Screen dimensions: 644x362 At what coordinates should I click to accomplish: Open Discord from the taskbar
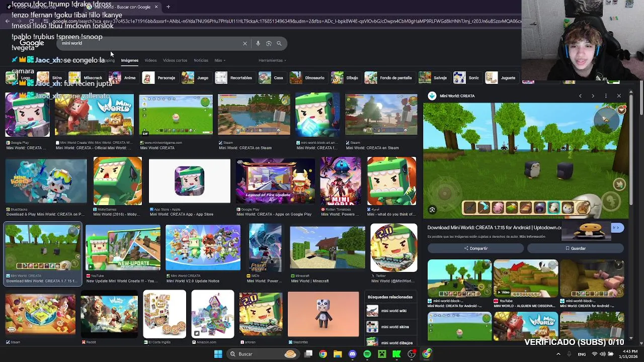pyautogui.click(x=352, y=354)
